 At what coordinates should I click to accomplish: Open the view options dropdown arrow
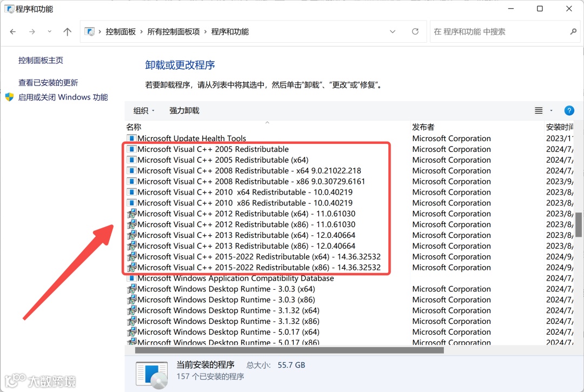[x=551, y=110]
